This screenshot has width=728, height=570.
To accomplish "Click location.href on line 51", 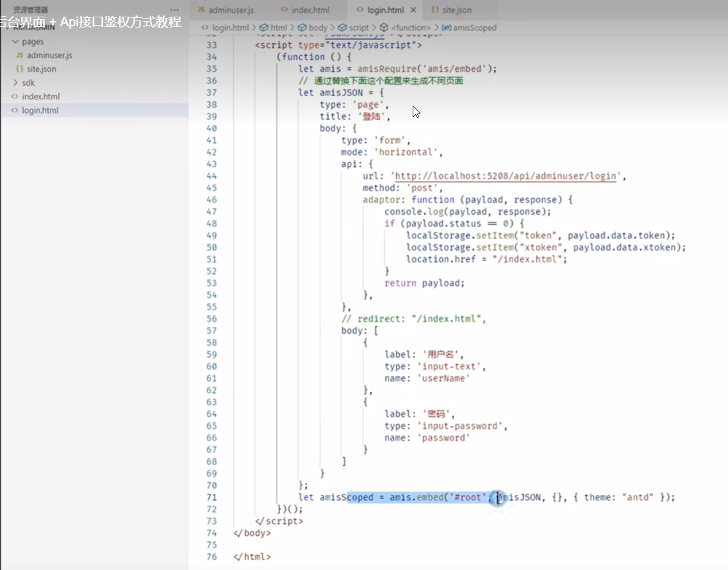I will click(x=441, y=259).
